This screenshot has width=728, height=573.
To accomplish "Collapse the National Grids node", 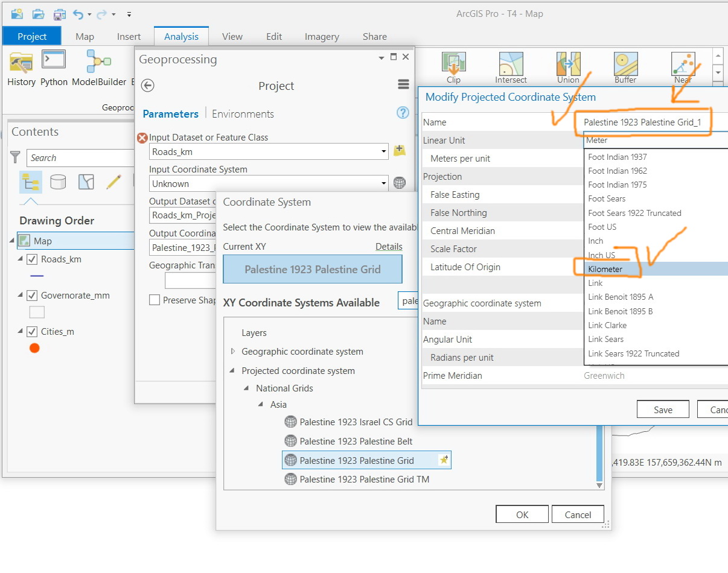I will coord(246,388).
